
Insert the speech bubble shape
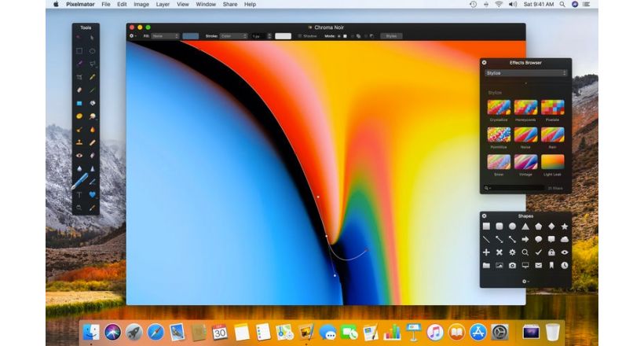click(x=539, y=239)
